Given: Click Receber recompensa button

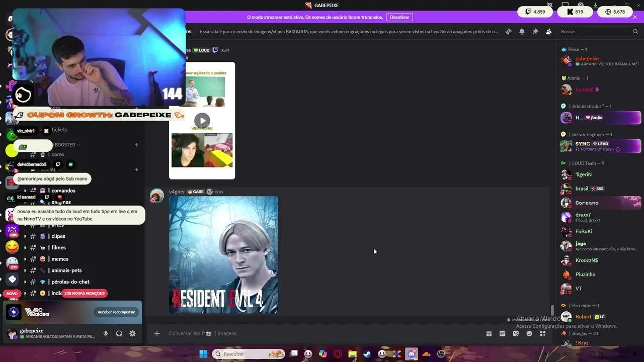Looking at the screenshot, I should (x=116, y=312).
